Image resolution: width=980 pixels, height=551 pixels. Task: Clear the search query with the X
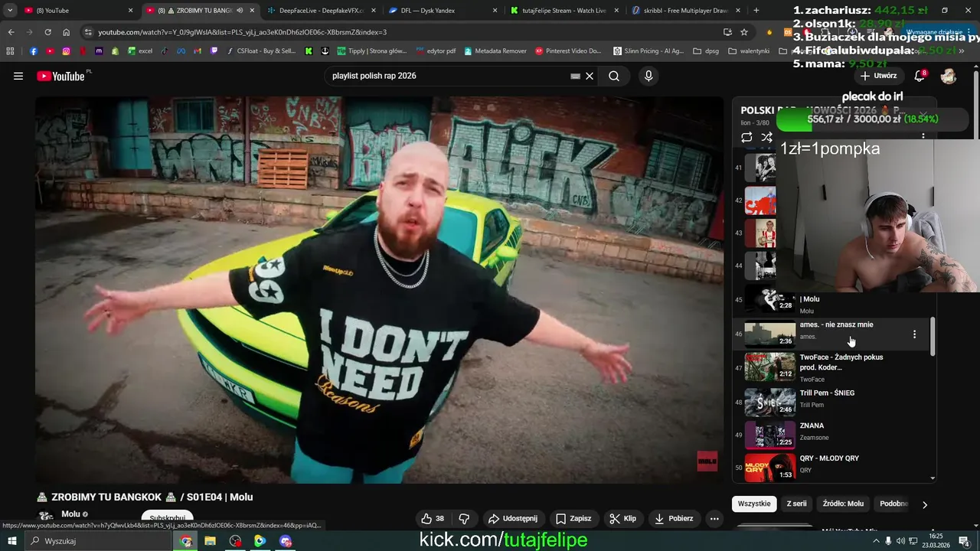(590, 76)
